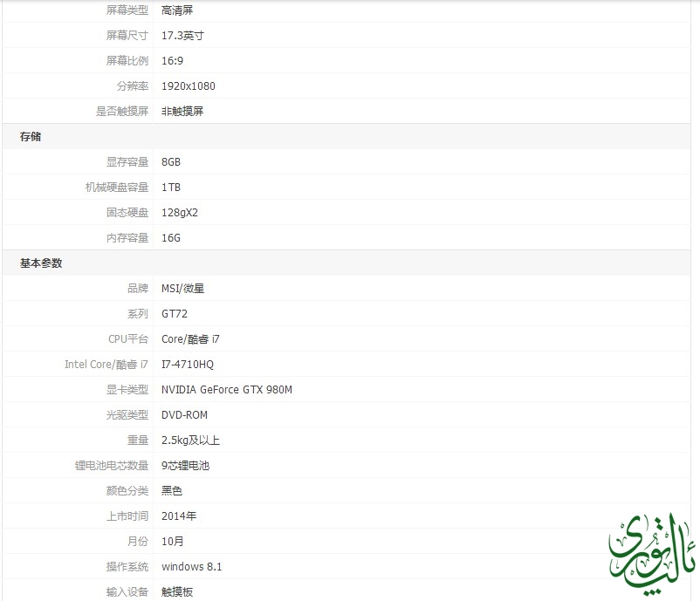Click the "锂电池电芯数量" label
Image resolution: width=700 pixels, height=601 pixels.
pos(112,466)
